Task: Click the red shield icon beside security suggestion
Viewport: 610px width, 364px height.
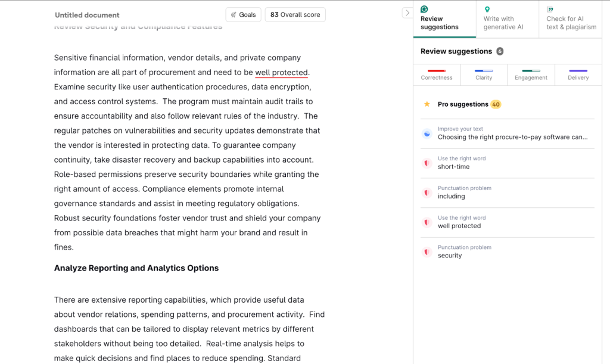Action: coord(427,252)
